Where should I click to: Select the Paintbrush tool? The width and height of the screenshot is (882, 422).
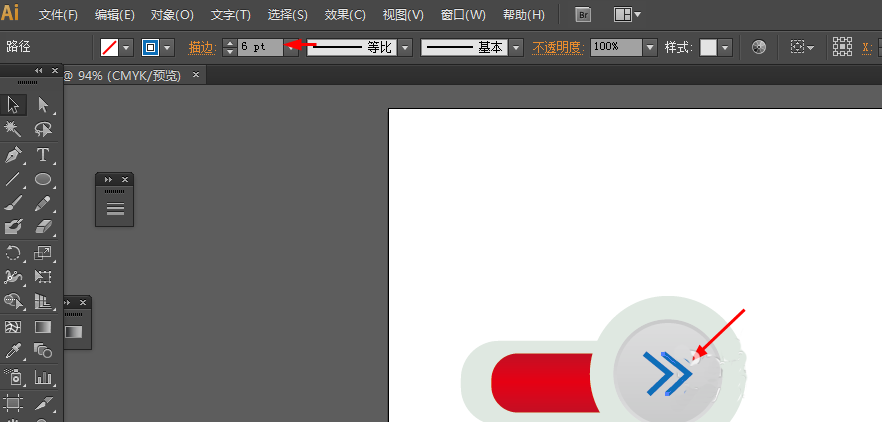pos(13,203)
